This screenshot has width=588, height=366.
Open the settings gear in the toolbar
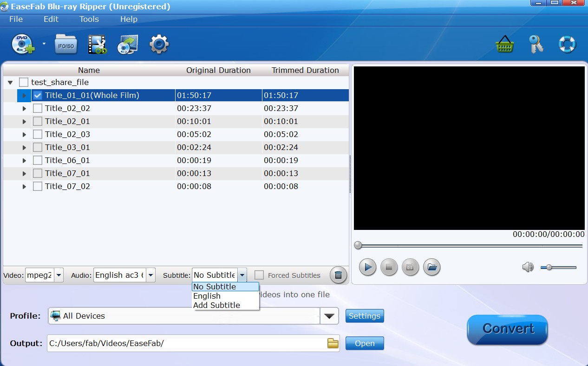[x=159, y=43]
